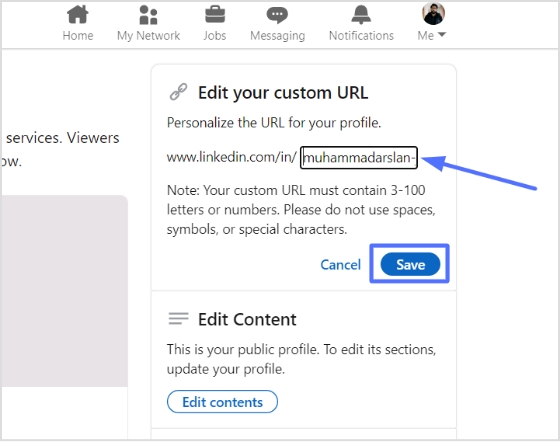The width and height of the screenshot is (560, 442).
Task: Click the profile avatar photo
Action: click(433, 14)
